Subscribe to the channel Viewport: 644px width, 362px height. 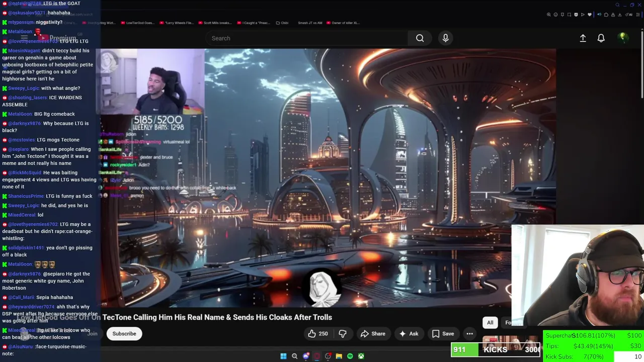124,333
